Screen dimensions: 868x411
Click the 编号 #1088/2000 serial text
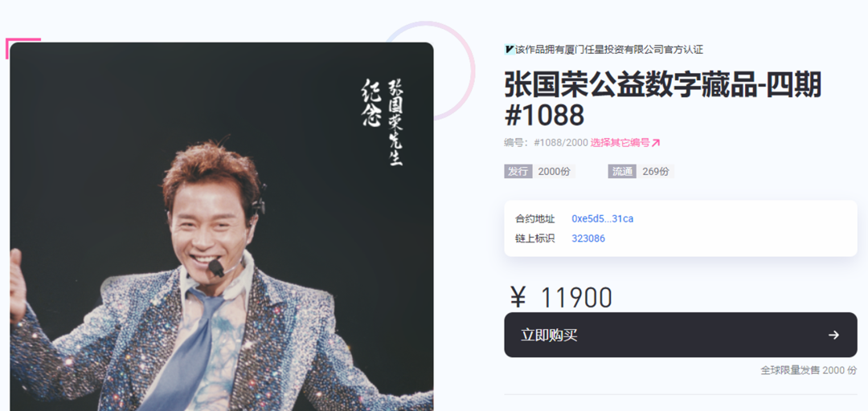click(546, 143)
